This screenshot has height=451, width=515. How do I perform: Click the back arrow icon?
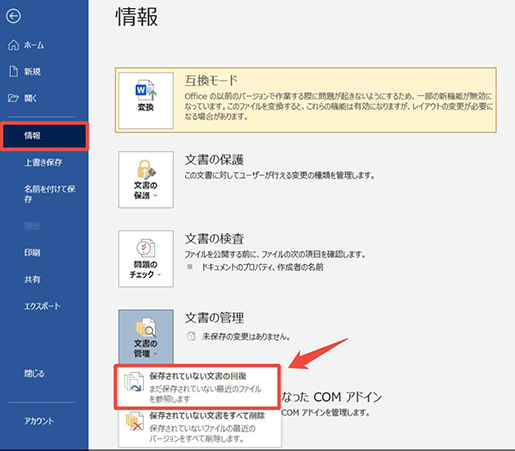pos(13,16)
